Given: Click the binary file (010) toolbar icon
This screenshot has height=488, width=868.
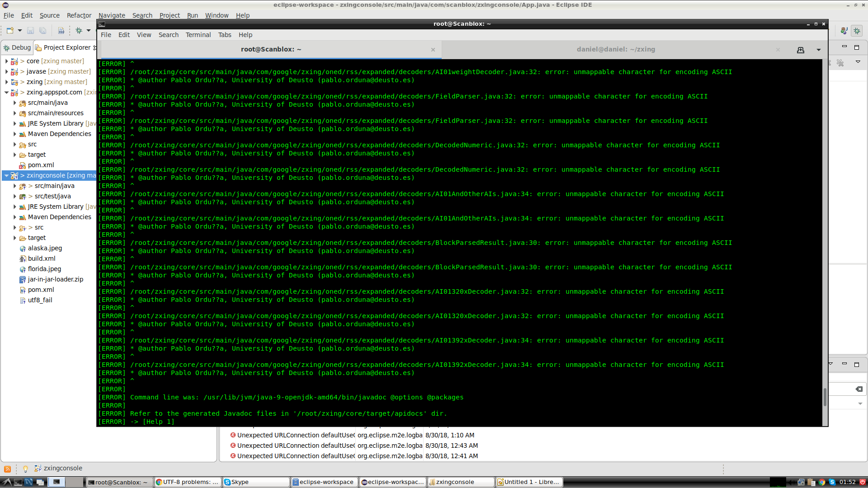Looking at the screenshot, I should pos(61,31).
